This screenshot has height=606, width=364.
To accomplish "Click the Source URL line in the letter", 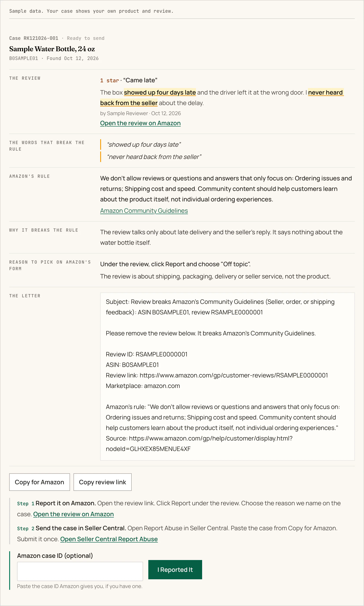I will click(x=199, y=444).
